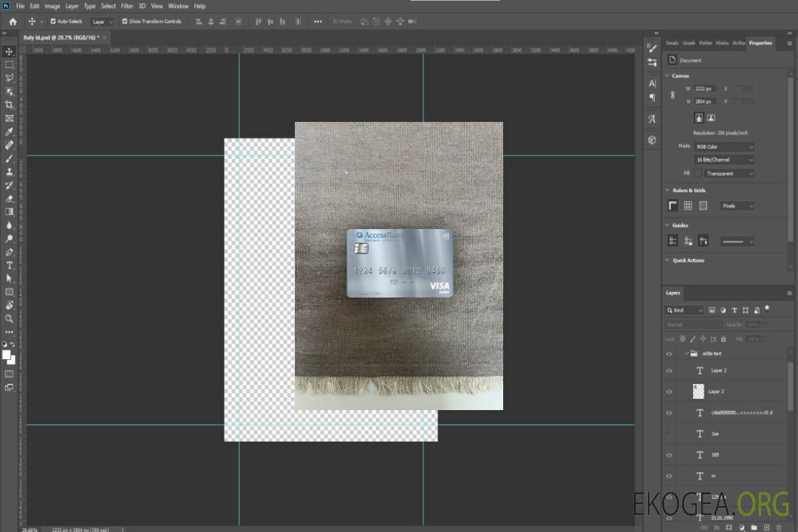Choose the Rectangular Marquee tool
The image size is (798, 532).
tap(9, 64)
